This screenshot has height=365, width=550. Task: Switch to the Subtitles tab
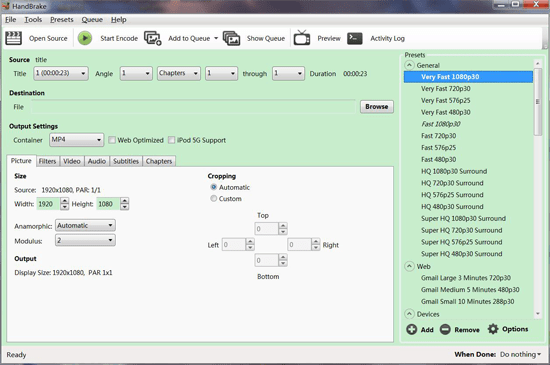[126, 161]
